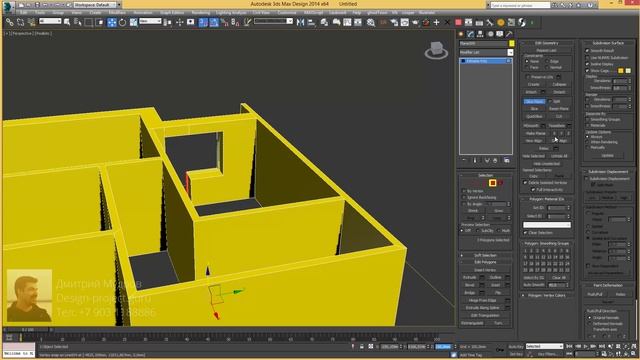Click the first Show Cage color swatch

(620, 71)
